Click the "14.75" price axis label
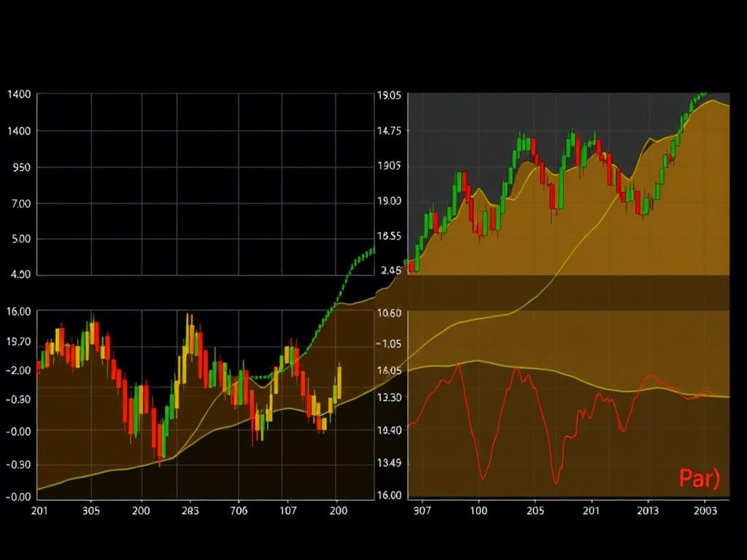The image size is (747, 560). pyautogui.click(x=390, y=131)
